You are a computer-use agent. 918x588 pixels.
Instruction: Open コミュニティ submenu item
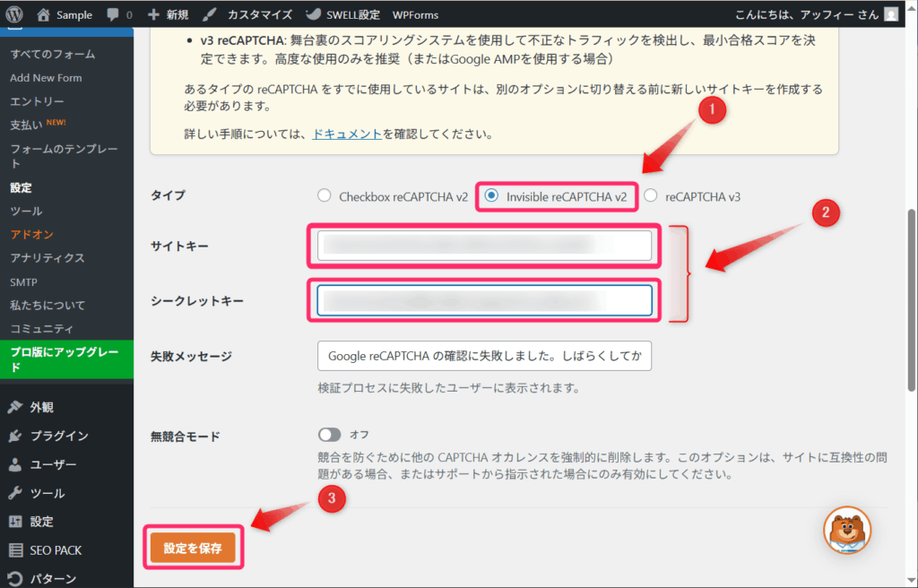pos(41,329)
